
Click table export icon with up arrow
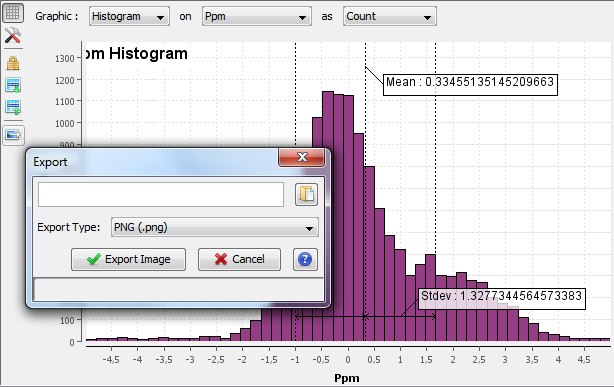point(13,107)
